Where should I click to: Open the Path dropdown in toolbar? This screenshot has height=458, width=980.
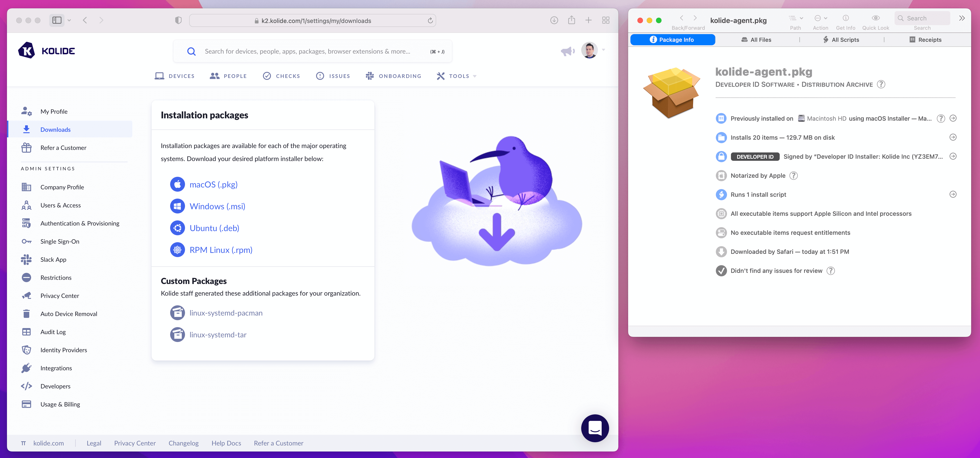point(795,18)
